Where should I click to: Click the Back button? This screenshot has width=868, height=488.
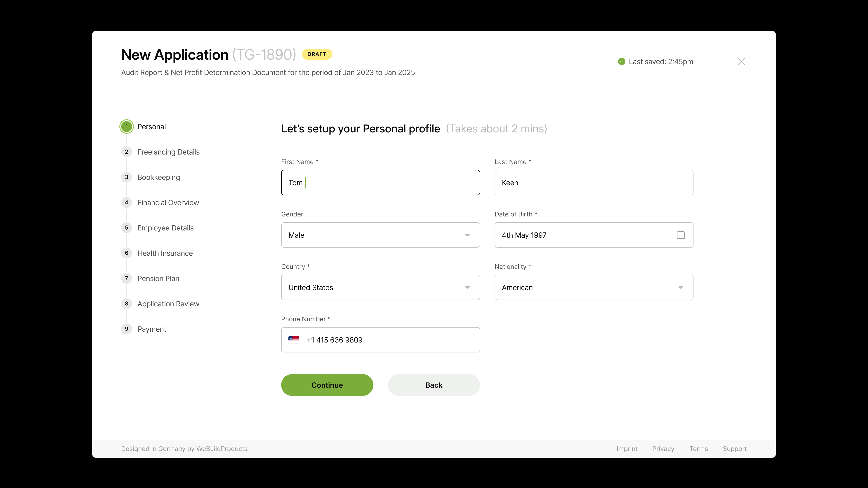(434, 385)
